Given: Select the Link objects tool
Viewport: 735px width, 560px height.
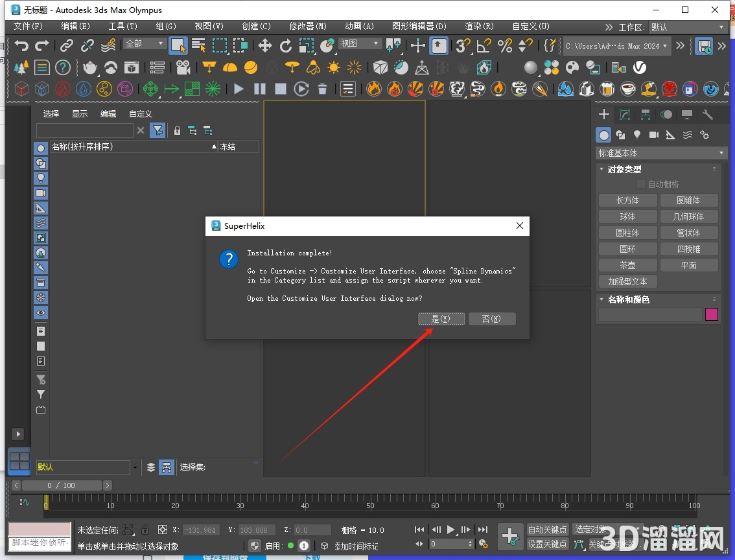Looking at the screenshot, I should (66, 45).
